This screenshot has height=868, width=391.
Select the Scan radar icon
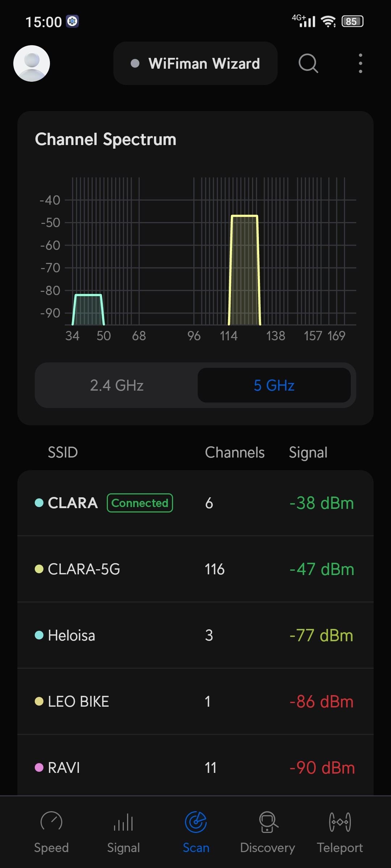coord(196,822)
